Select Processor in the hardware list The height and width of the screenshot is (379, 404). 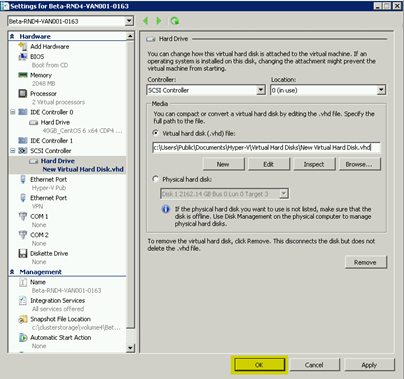point(43,93)
